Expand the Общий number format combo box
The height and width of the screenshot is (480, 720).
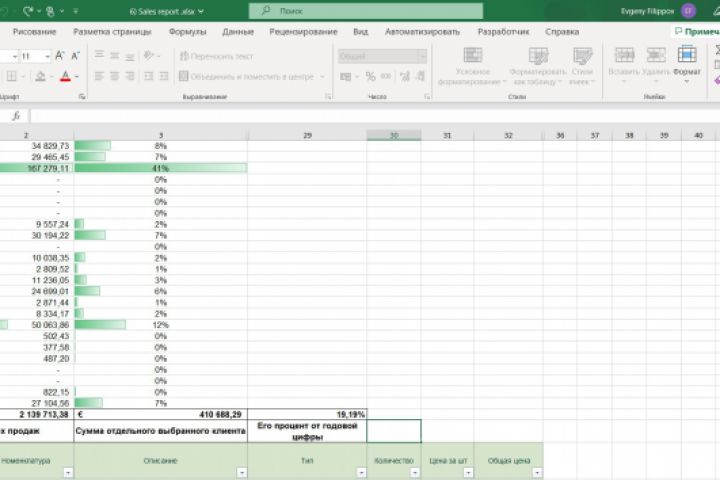422,56
